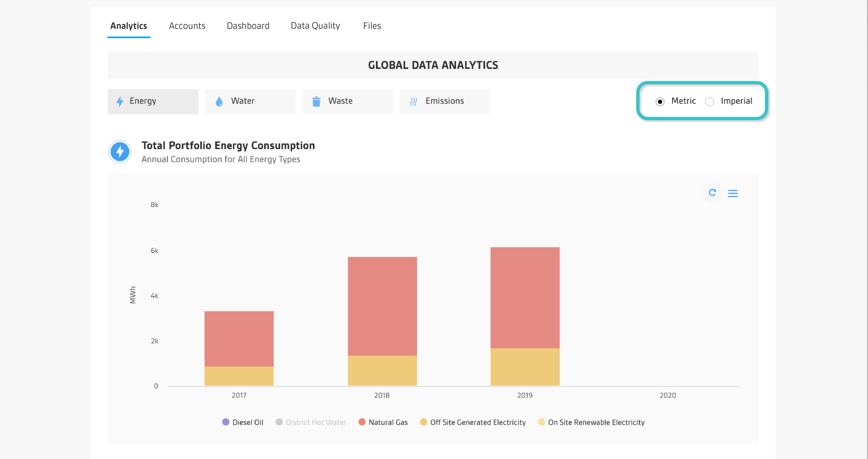This screenshot has height=459, width=868.
Task: Select the Metric radio button
Action: tap(660, 101)
